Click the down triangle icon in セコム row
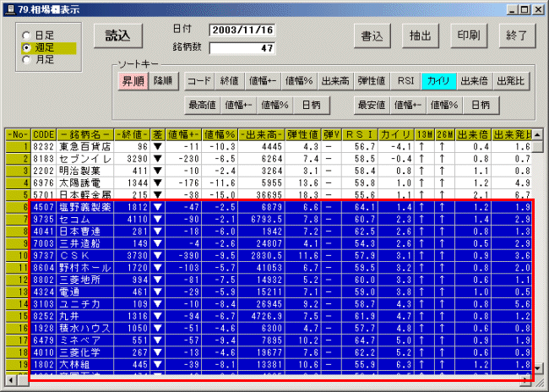Viewport: 549px width, 392px height. point(158,220)
